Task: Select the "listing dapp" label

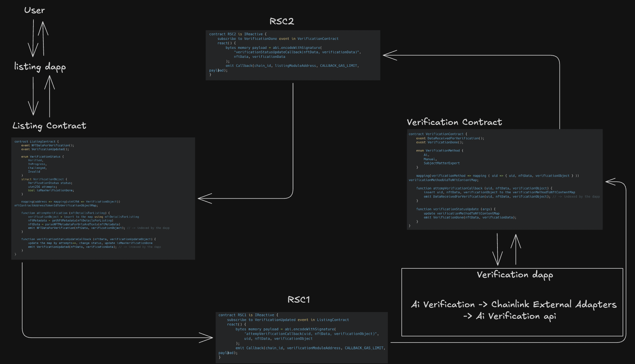Action: point(40,67)
